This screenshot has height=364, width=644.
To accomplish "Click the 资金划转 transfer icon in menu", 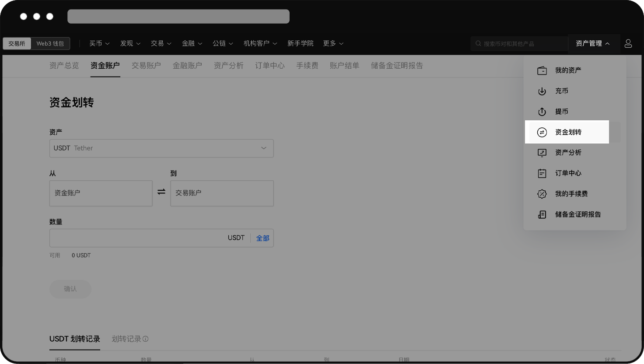I will pyautogui.click(x=542, y=132).
